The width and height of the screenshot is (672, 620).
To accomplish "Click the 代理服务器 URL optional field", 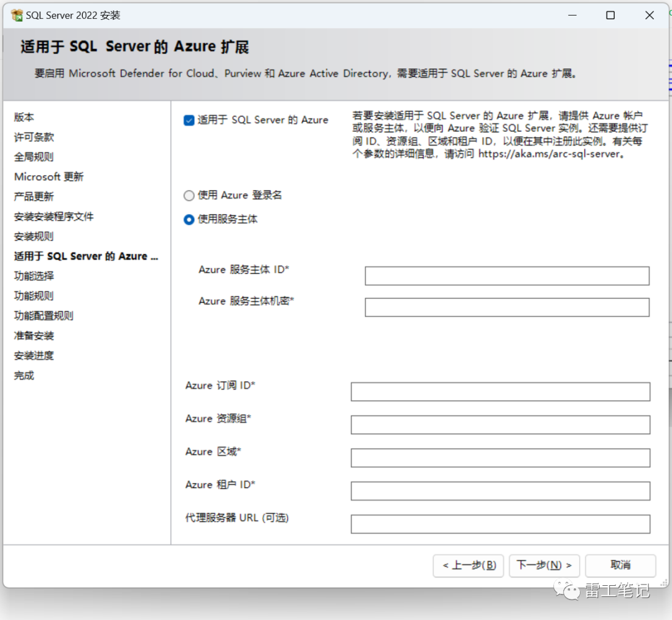I will tap(500, 524).
